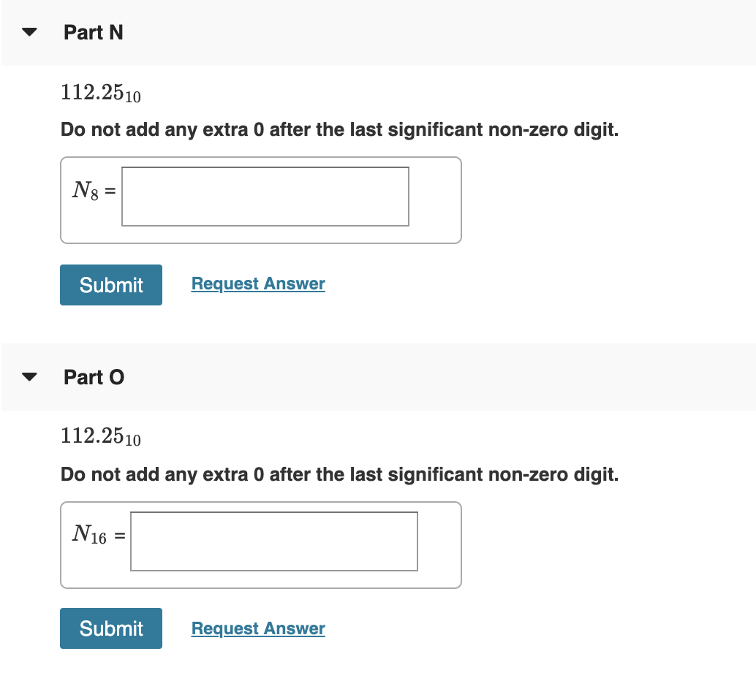The image size is (756, 700).
Task: Click inside the N16 answer box
Action: (x=273, y=541)
